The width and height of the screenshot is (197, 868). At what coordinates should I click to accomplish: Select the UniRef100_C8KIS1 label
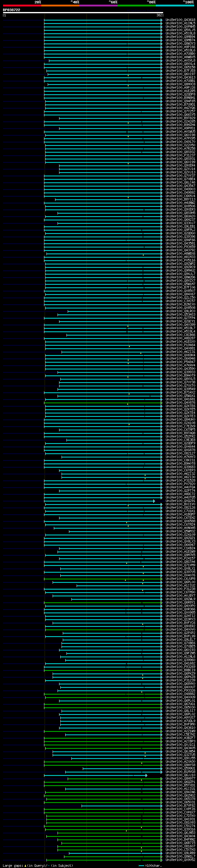[180, 460]
